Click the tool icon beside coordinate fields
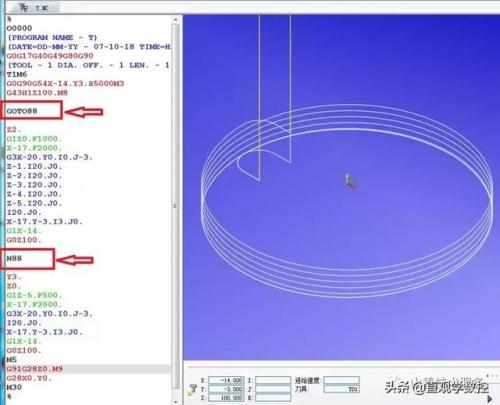The image size is (500, 405). (192, 389)
